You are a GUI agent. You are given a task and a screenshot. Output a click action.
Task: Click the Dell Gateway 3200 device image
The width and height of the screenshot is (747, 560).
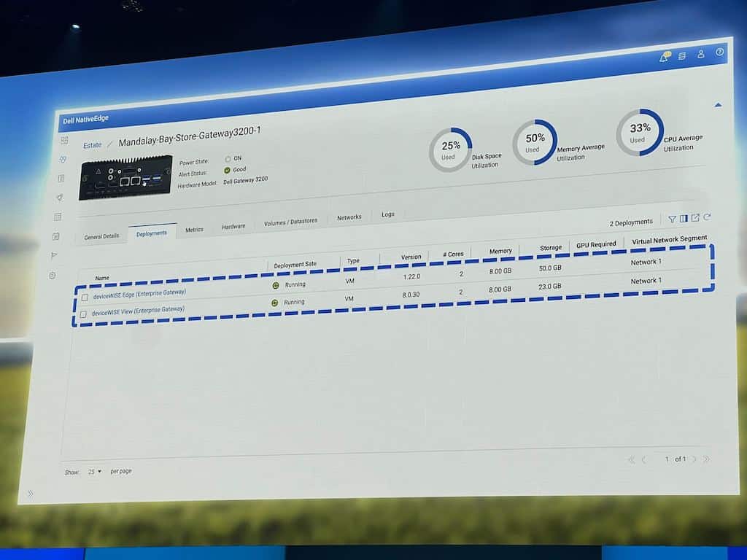click(x=125, y=177)
